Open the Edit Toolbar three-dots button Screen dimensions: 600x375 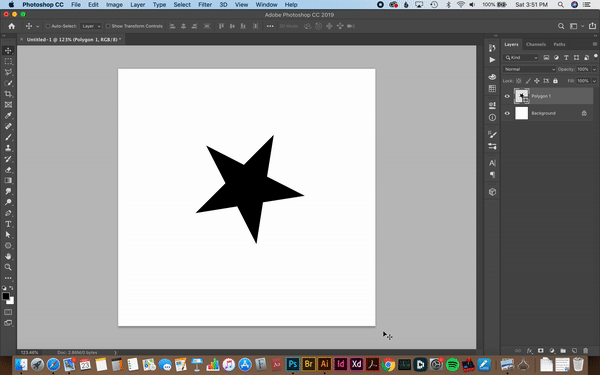(x=8, y=278)
